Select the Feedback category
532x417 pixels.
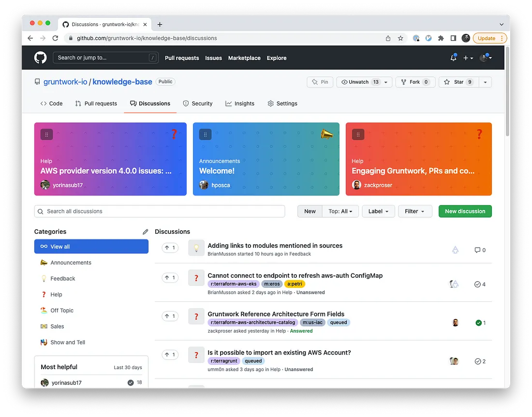pyautogui.click(x=91, y=278)
